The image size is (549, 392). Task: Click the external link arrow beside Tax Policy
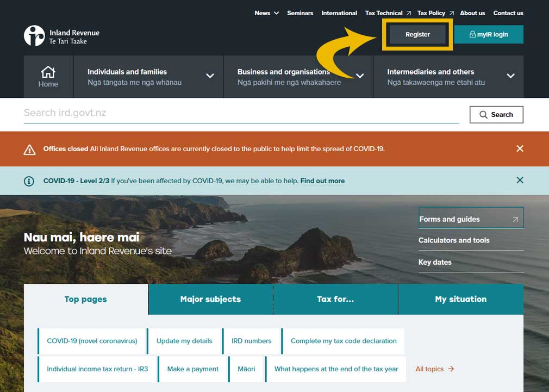[450, 13]
